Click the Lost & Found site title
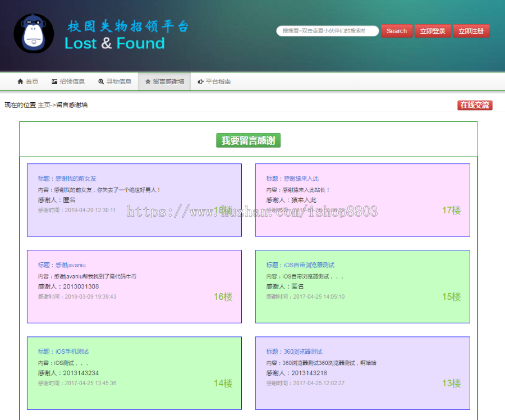The height and width of the screenshot is (420, 505). click(114, 43)
